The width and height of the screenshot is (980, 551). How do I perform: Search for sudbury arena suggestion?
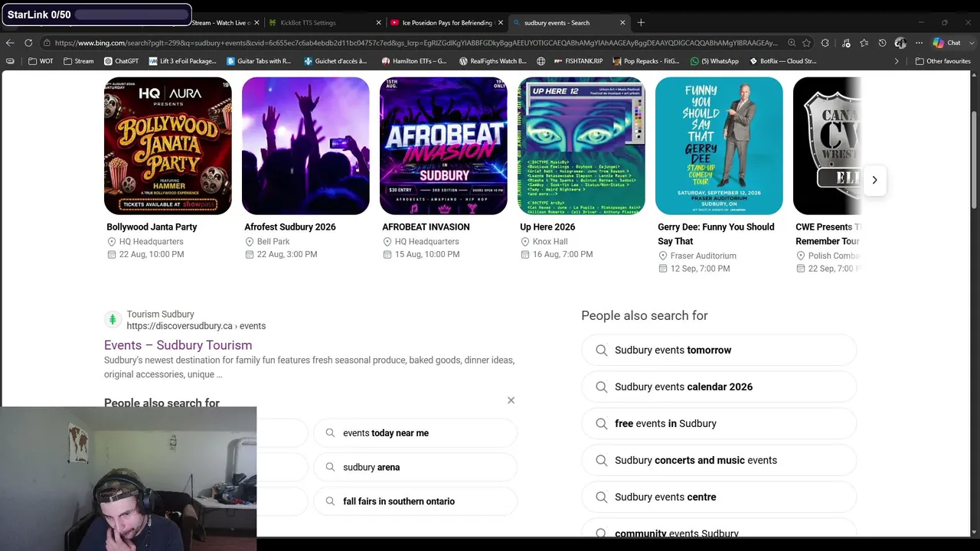point(416,467)
